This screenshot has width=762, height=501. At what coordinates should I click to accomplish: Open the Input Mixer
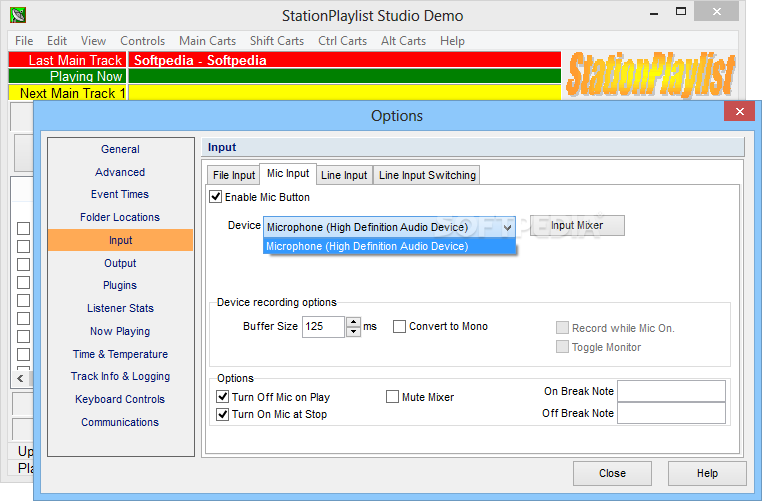pos(577,225)
